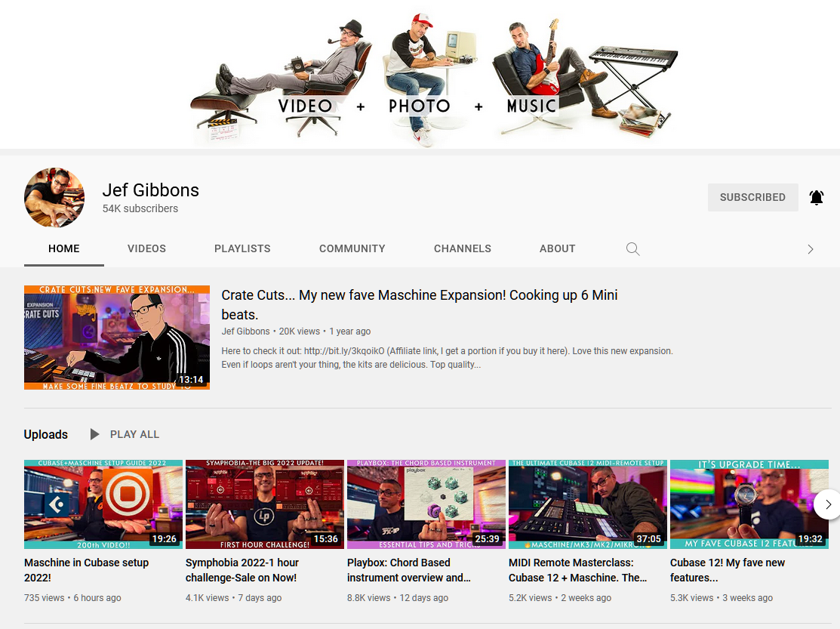This screenshot has width=840, height=629.
Task: Click the channel name 'Jef Gibbons' heading
Action: click(x=150, y=190)
